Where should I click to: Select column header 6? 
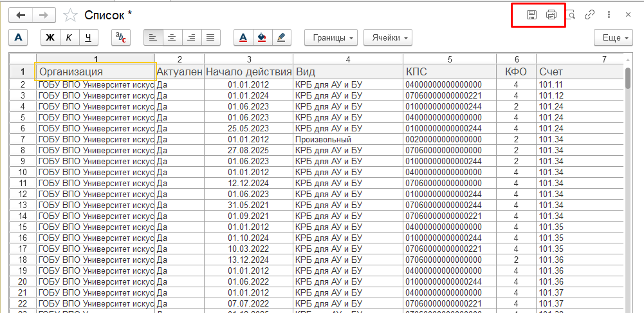tap(516, 59)
